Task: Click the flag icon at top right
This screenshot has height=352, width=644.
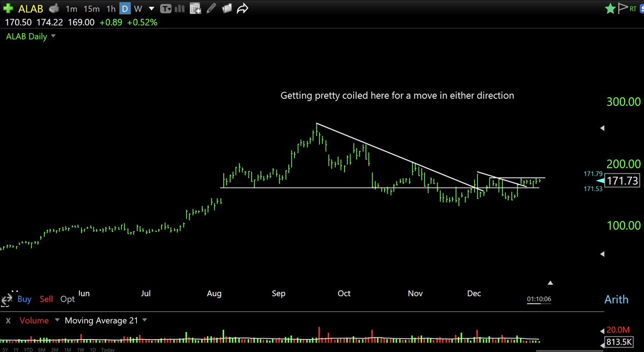Action: coord(623,9)
